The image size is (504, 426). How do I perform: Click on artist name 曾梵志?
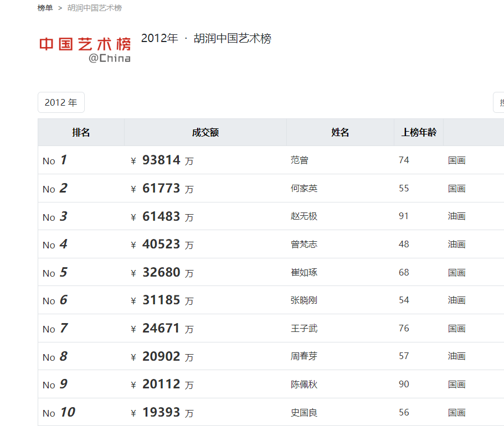(304, 244)
